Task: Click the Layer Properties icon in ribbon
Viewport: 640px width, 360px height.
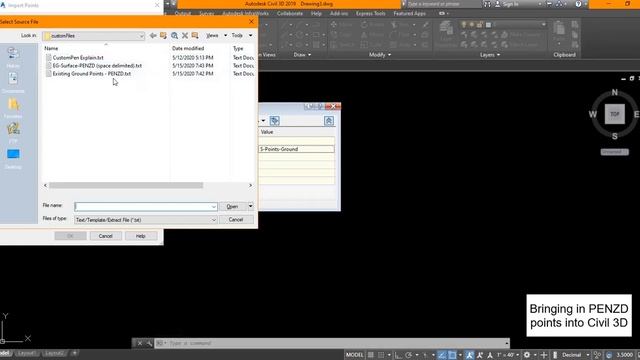Action: tap(446, 32)
